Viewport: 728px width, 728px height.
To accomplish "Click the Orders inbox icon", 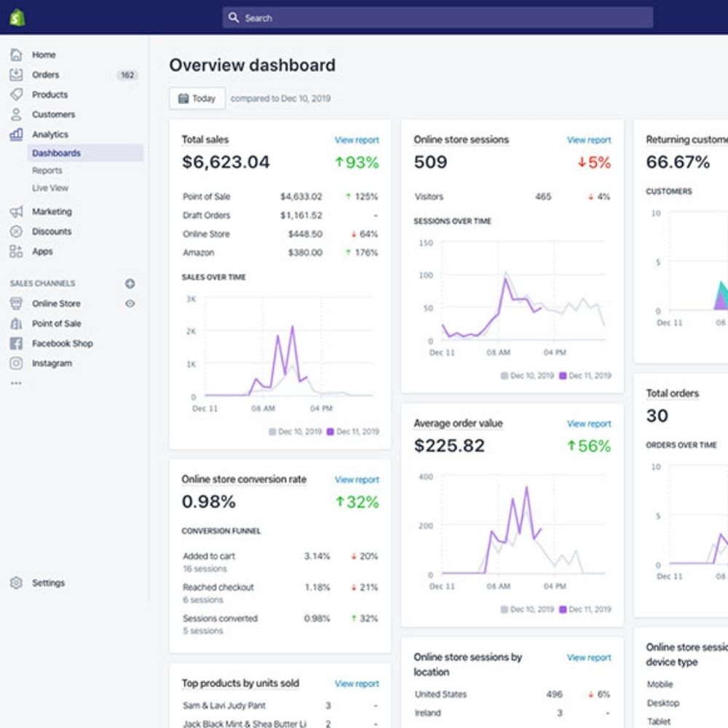I will pyautogui.click(x=16, y=74).
